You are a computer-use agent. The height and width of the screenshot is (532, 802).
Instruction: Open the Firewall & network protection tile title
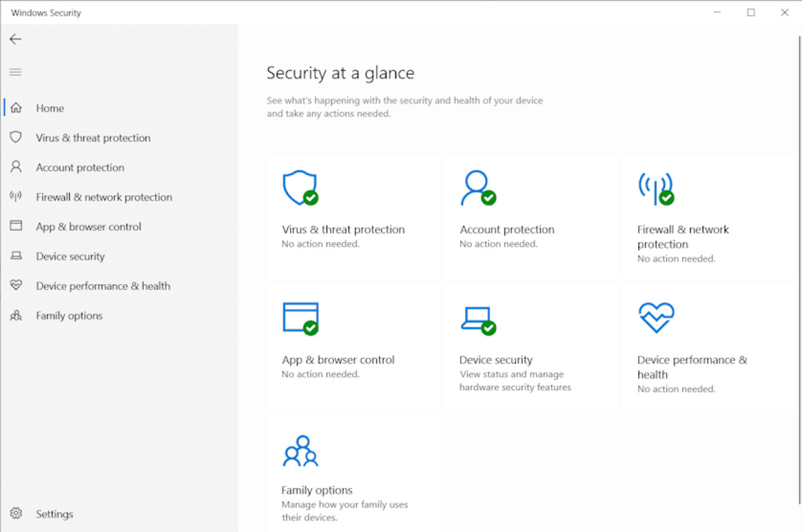pyautogui.click(x=683, y=237)
